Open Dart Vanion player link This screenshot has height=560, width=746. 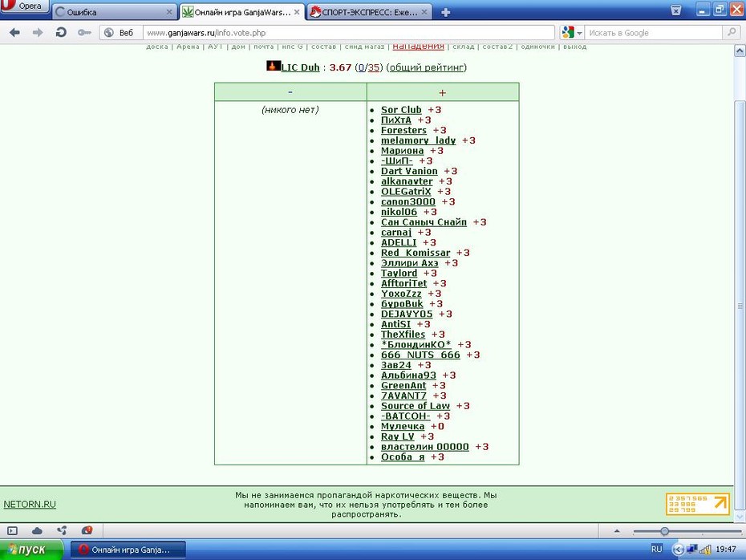409,171
